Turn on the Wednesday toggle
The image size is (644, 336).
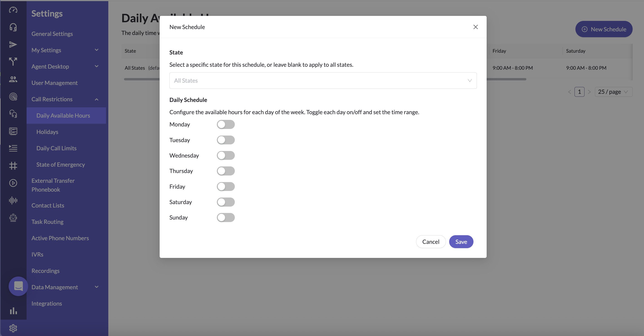pyautogui.click(x=225, y=156)
